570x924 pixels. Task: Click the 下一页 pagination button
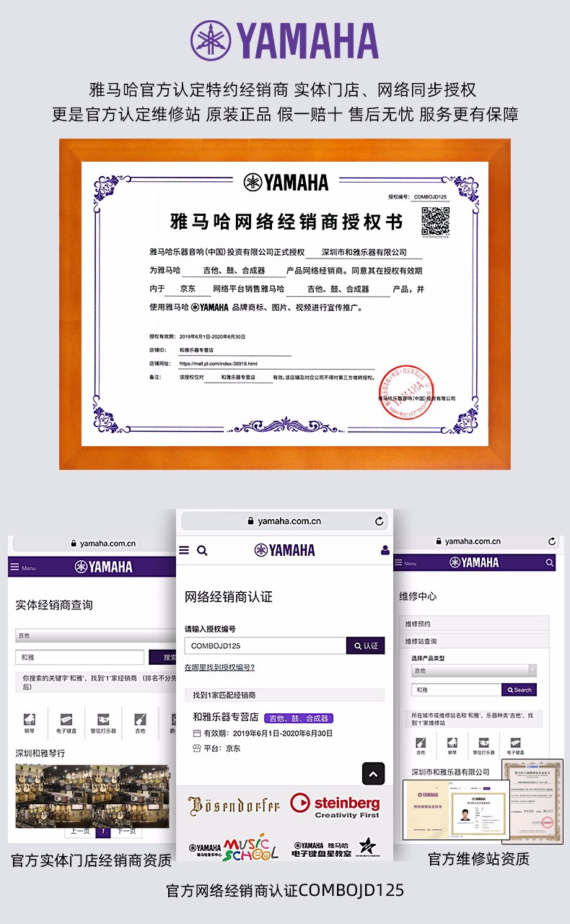[126, 831]
